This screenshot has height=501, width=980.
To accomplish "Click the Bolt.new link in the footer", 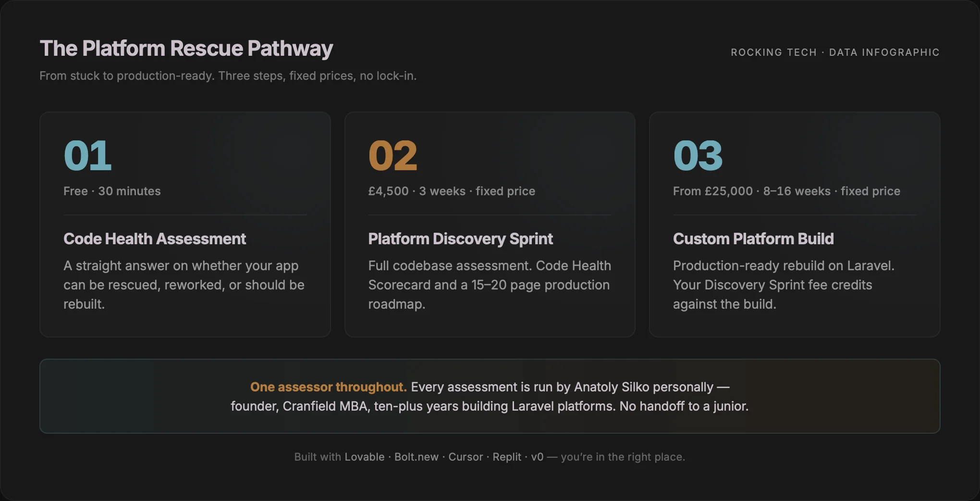I will (x=416, y=457).
